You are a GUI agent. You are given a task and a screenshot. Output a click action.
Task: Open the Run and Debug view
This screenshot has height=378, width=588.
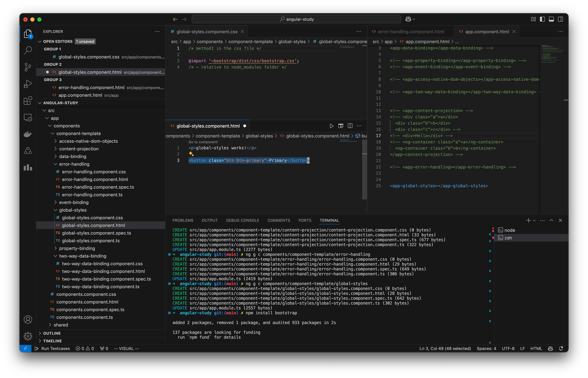coord(28,84)
